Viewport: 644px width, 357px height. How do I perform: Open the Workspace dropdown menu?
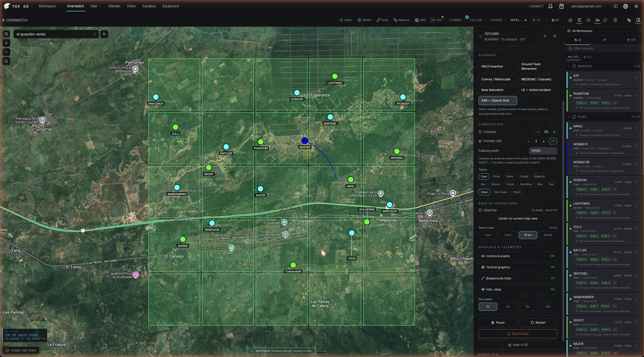[x=49, y=6]
